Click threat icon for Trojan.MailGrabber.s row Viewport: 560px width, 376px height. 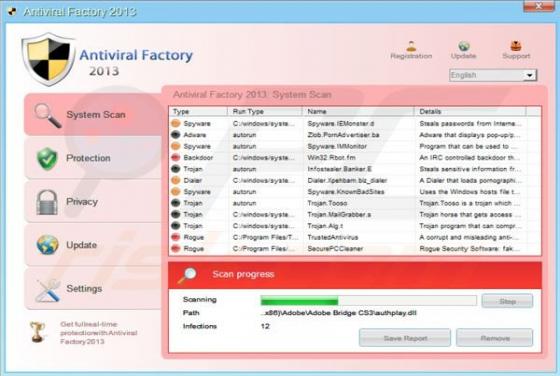(175, 214)
